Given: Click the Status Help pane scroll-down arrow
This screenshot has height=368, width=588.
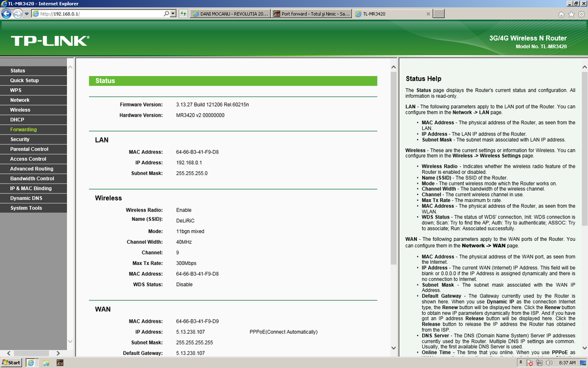Looking at the screenshot, I should tap(584, 348).
